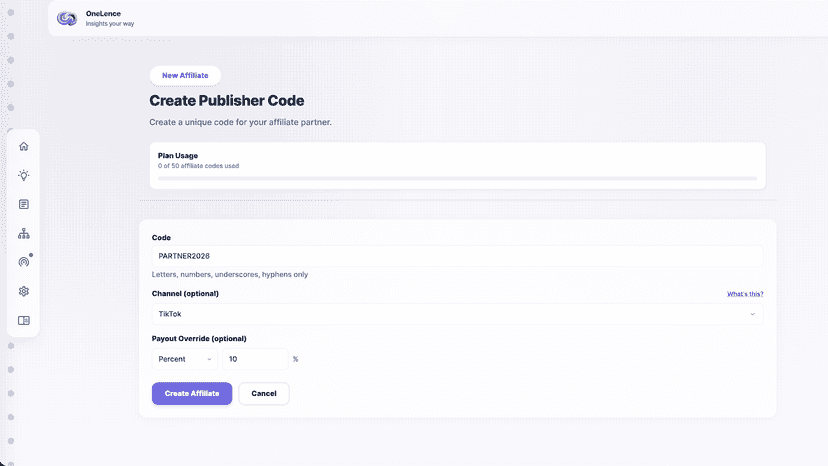Open the document list icon in sidebar

(x=24, y=204)
